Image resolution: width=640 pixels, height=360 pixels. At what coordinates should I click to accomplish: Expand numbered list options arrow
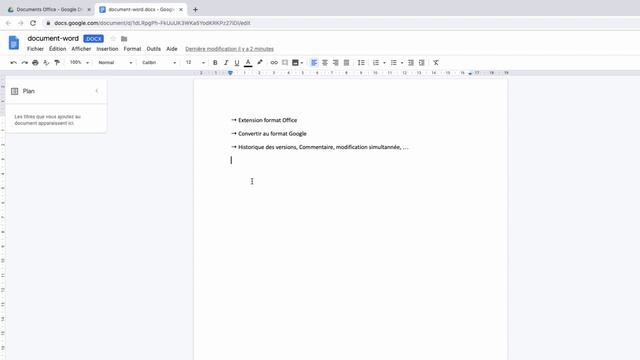tap(384, 63)
